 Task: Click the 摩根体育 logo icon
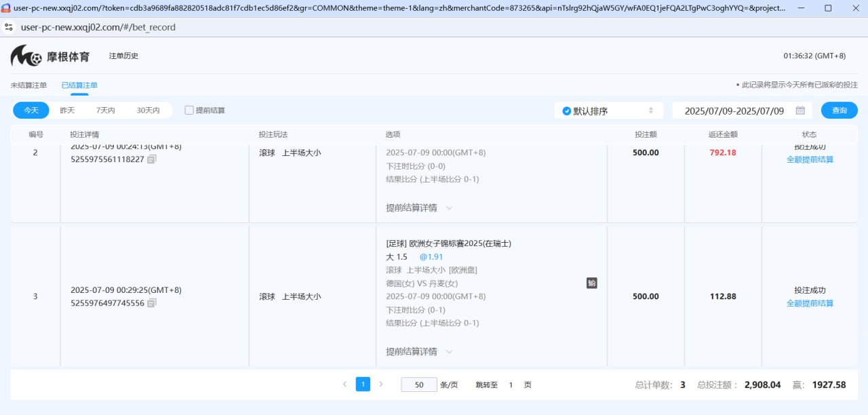(x=26, y=56)
